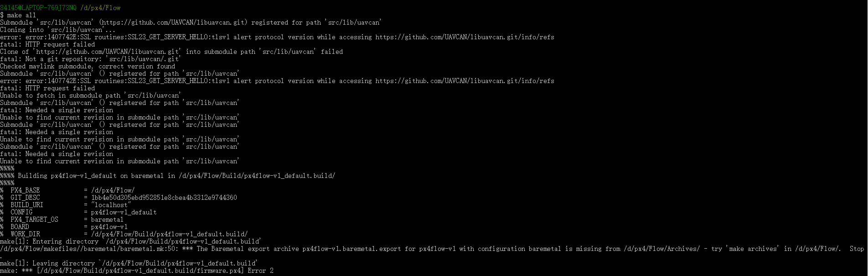Screen dimensions: 868x276
Task: Click the final 'firmware.px4] Error 2' line
Action: [x=137, y=271]
